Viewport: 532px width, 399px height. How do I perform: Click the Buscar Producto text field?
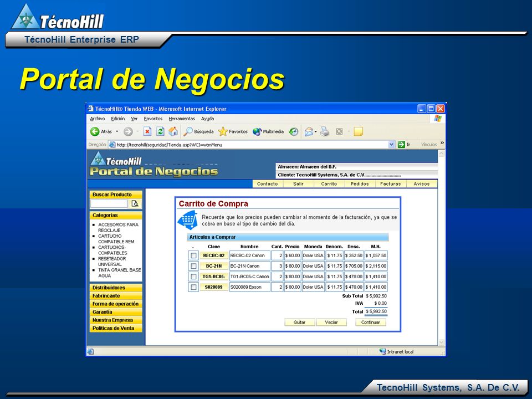(109, 203)
